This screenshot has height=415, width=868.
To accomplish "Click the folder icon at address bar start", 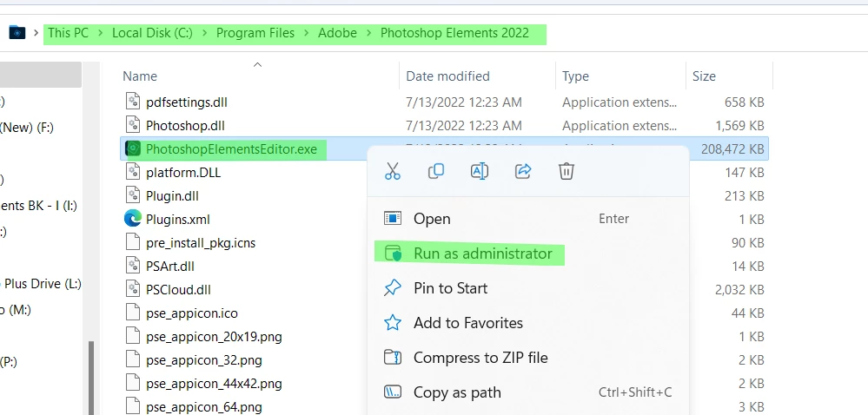I will pos(17,33).
